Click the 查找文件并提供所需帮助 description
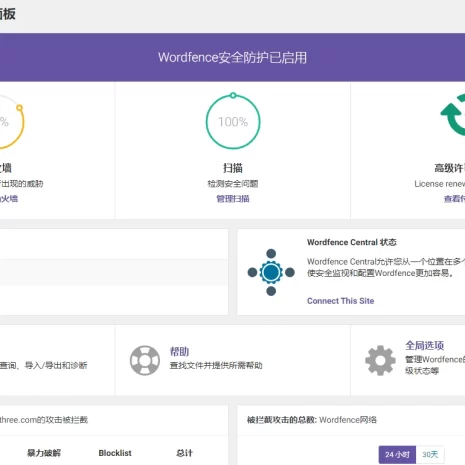 click(x=216, y=366)
